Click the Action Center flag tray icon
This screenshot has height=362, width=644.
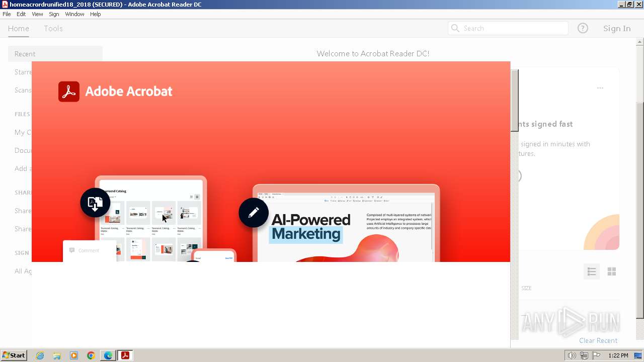coord(596,355)
